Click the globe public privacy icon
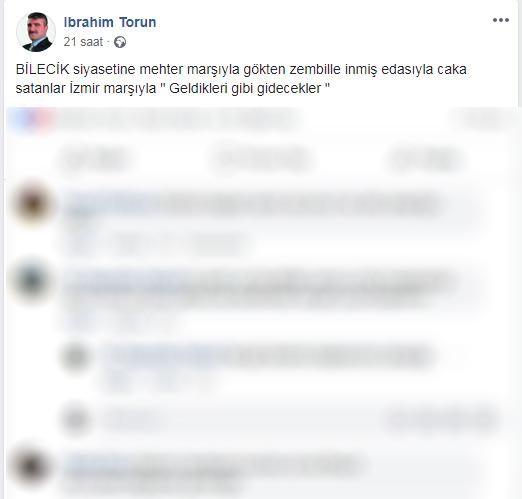Image resolution: width=522 pixels, height=499 pixels. (x=120, y=42)
